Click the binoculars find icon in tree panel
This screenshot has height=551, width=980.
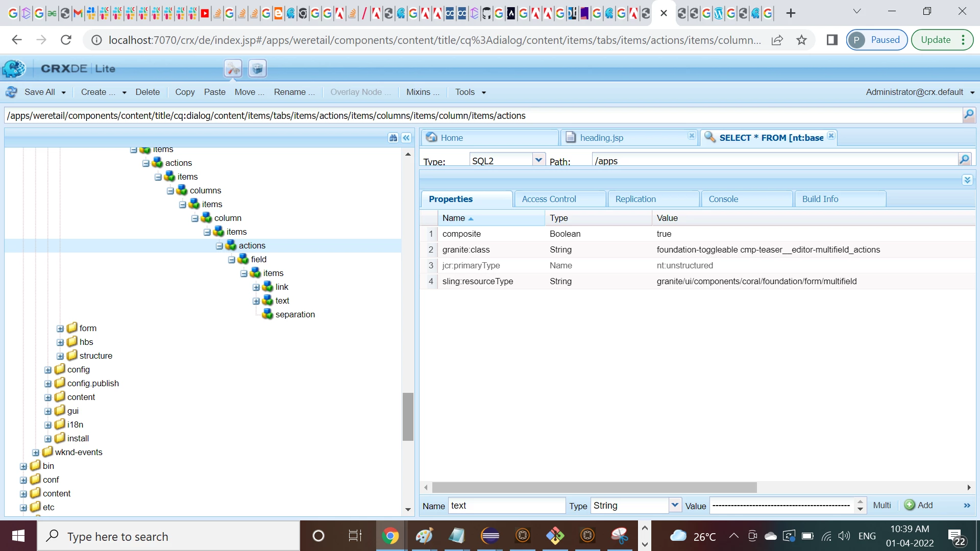click(393, 138)
